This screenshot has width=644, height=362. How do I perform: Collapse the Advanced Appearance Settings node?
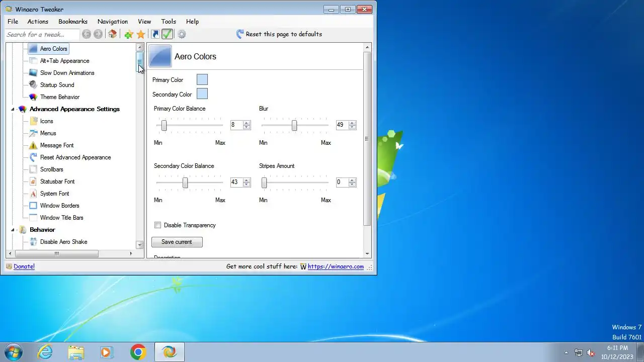tap(13, 109)
